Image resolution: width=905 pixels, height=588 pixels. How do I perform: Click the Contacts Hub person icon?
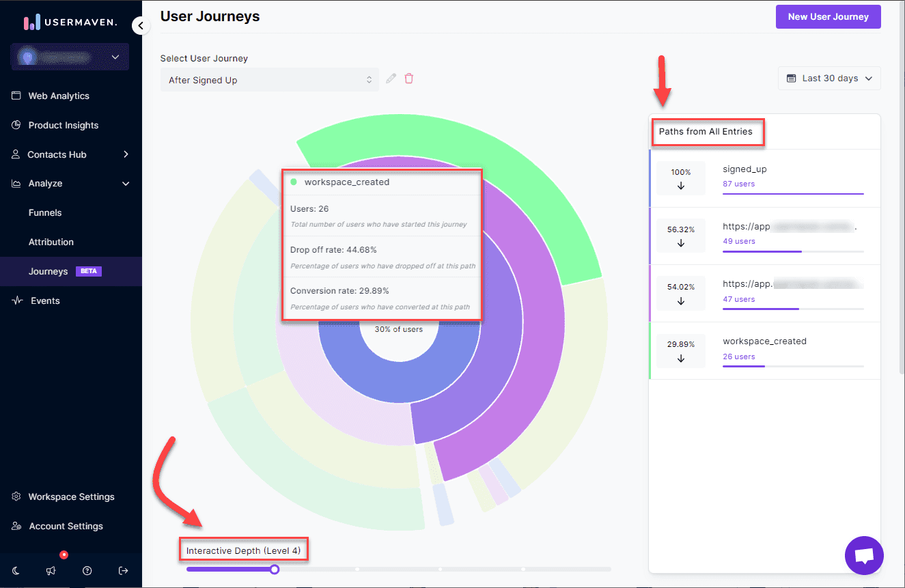pos(16,155)
